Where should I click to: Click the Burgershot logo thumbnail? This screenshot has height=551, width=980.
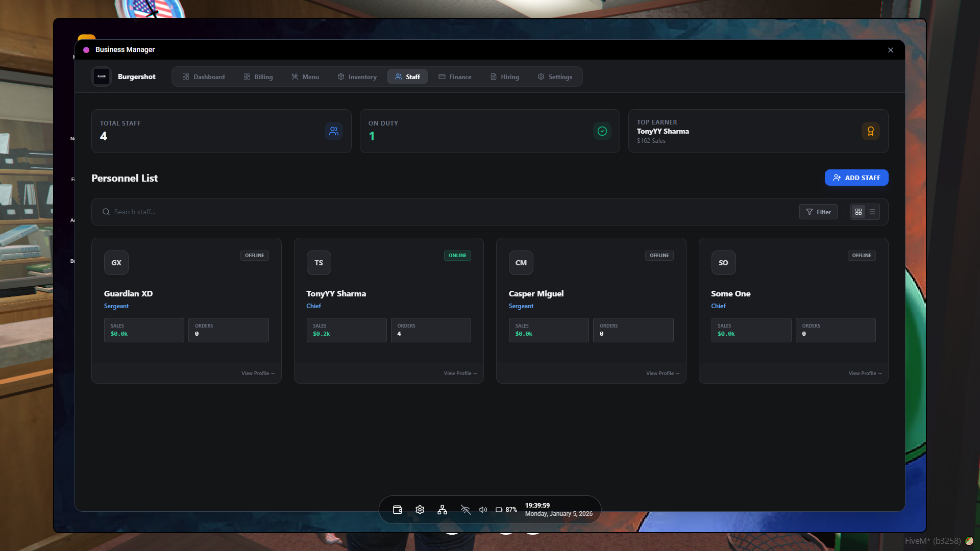point(102,77)
